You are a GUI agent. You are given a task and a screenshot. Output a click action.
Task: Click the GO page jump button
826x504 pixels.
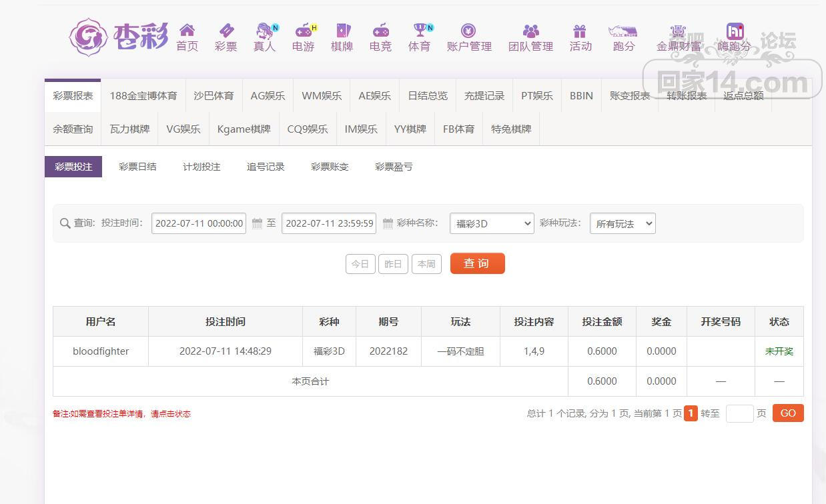tap(788, 413)
